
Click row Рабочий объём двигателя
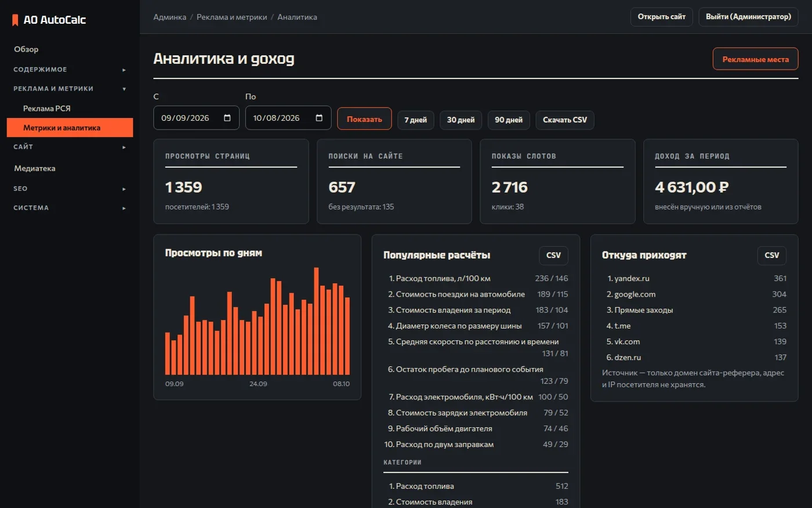[476, 428]
